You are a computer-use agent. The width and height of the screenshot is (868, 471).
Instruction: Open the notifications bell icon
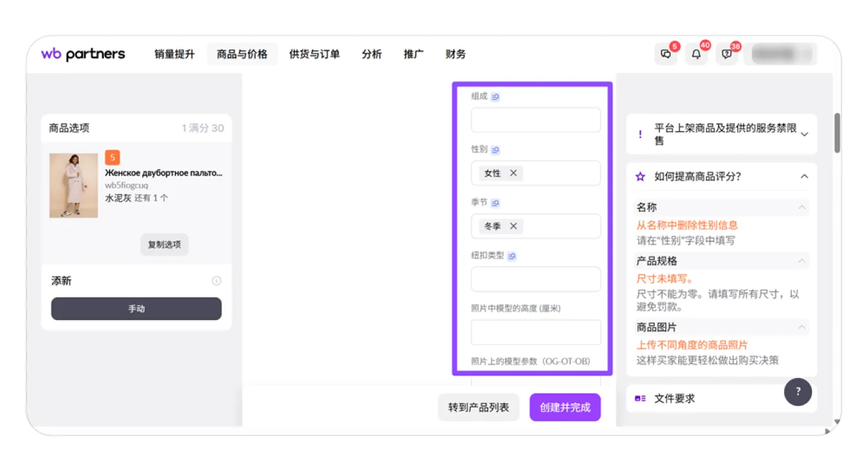click(x=696, y=54)
